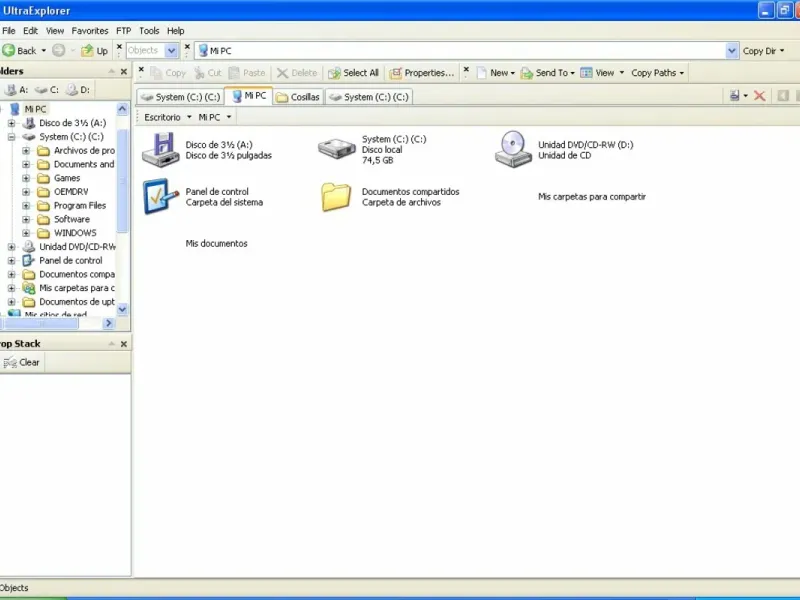This screenshot has height=600, width=800.
Task: Select drive A: in Folders toolbar
Action: (x=16, y=90)
